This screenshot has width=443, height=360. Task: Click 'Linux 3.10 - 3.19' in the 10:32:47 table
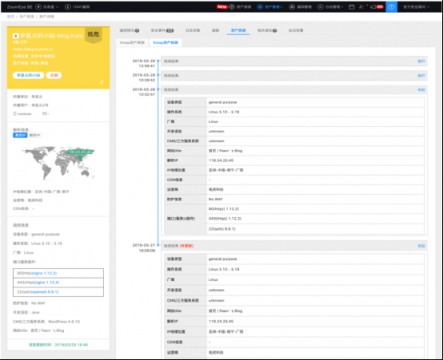[x=224, y=112]
